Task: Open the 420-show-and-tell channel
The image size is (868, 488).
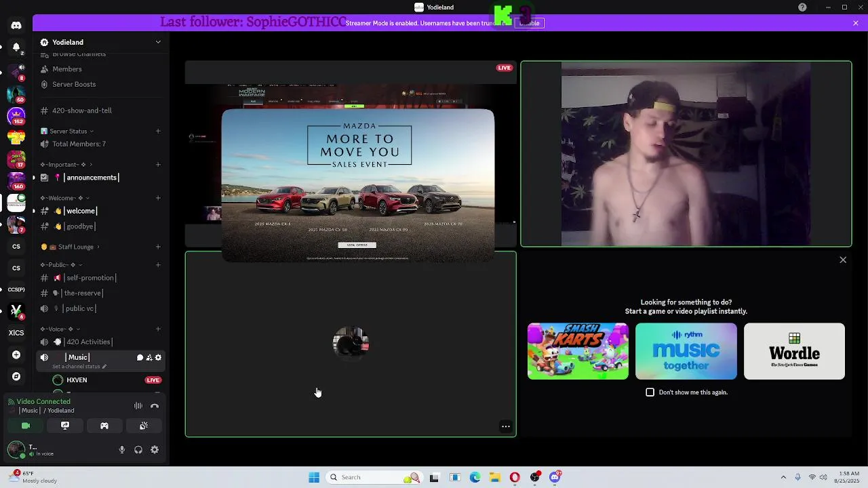Action: pos(100,110)
